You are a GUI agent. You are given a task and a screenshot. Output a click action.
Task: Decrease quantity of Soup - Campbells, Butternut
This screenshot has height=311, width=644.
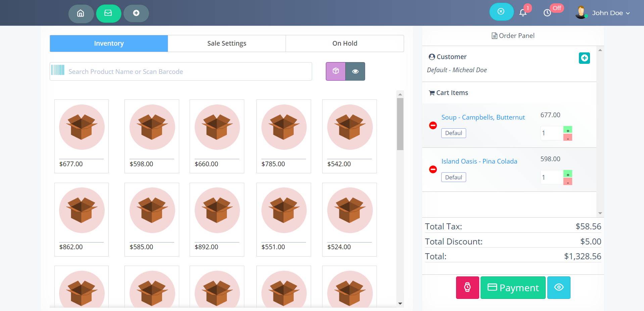click(567, 137)
